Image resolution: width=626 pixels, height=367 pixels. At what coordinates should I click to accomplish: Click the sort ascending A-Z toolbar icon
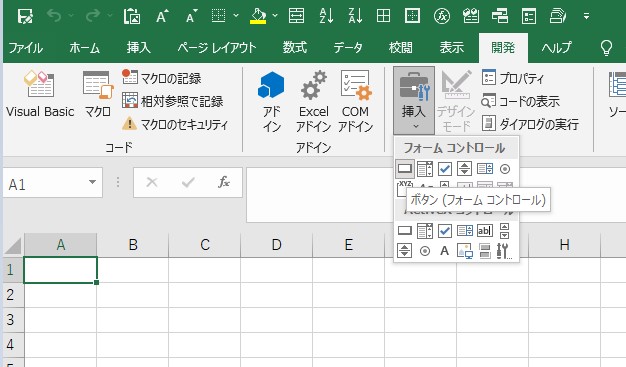(326, 16)
